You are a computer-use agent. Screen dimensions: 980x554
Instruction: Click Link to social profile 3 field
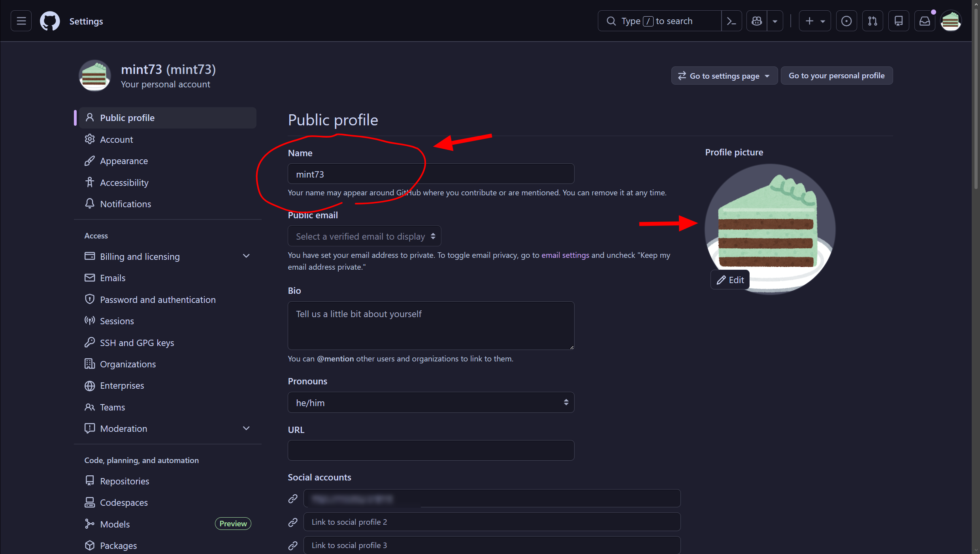pyautogui.click(x=492, y=545)
